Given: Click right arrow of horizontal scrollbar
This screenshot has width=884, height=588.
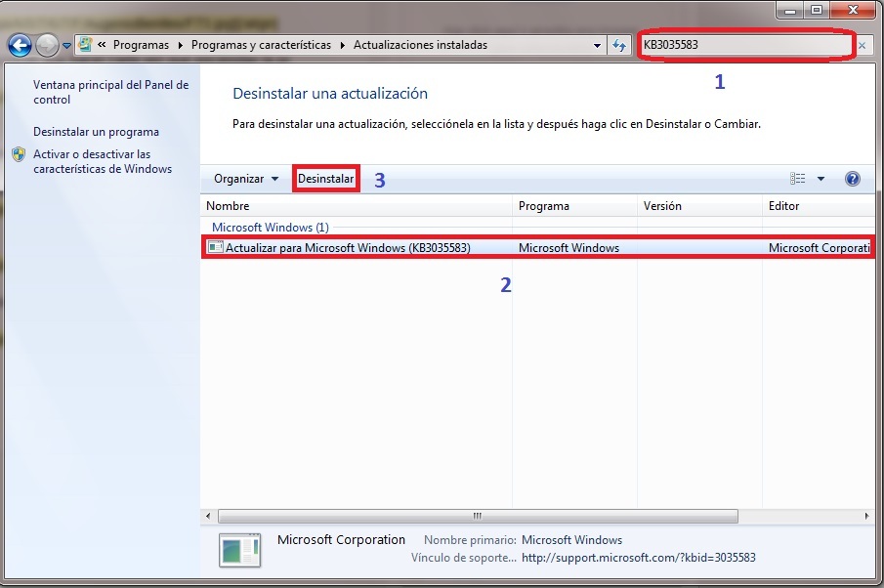Looking at the screenshot, I should tap(866, 516).
